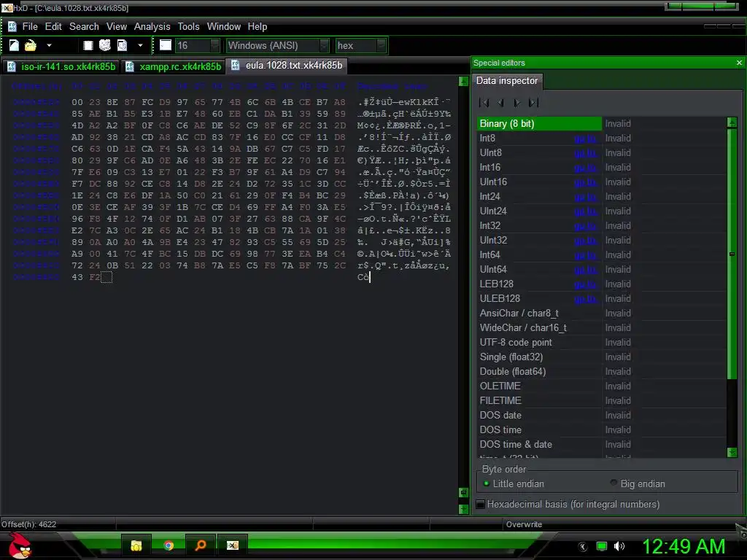Click the hex editor scrollbar up arrow
The image size is (747, 560).
463,82
